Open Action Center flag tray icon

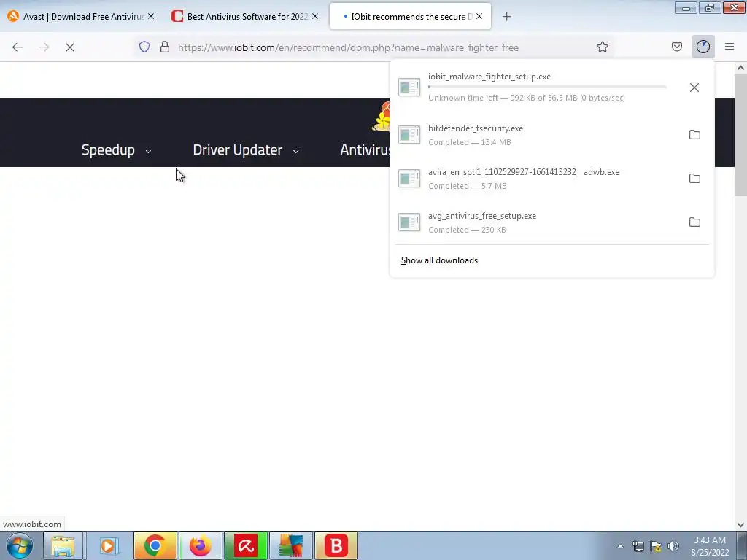click(x=656, y=546)
